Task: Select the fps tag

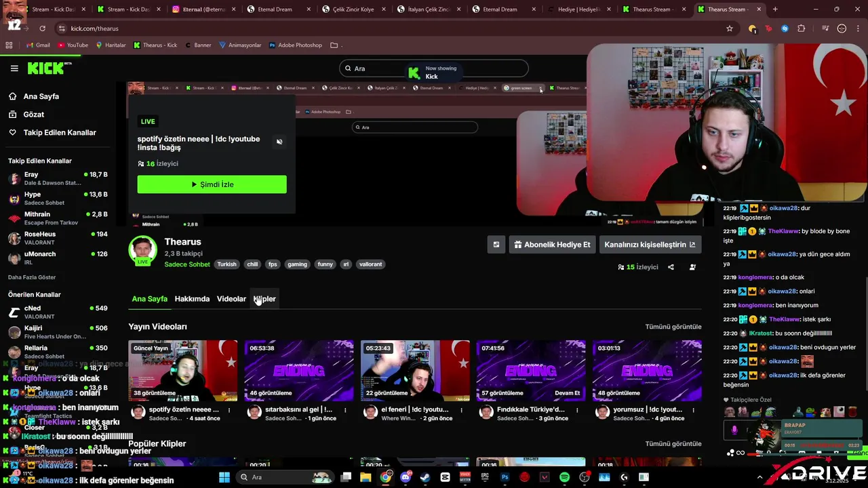Action: click(x=273, y=264)
